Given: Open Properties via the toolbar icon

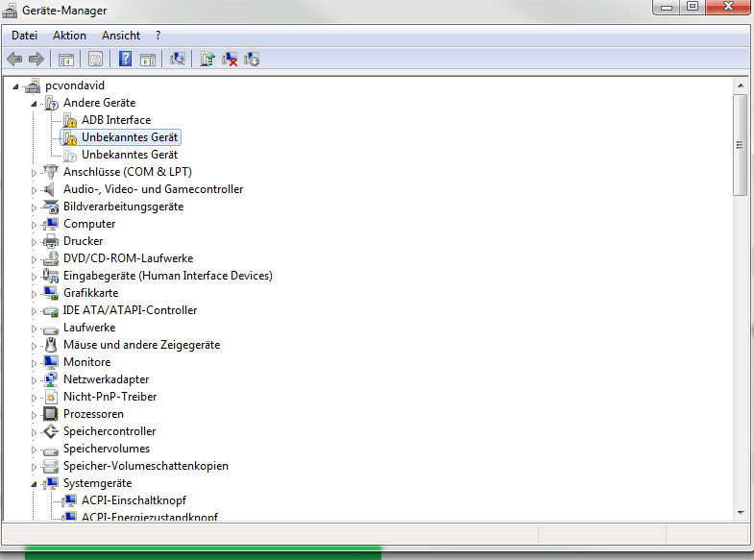Looking at the screenshot, I should pos(96,60).
